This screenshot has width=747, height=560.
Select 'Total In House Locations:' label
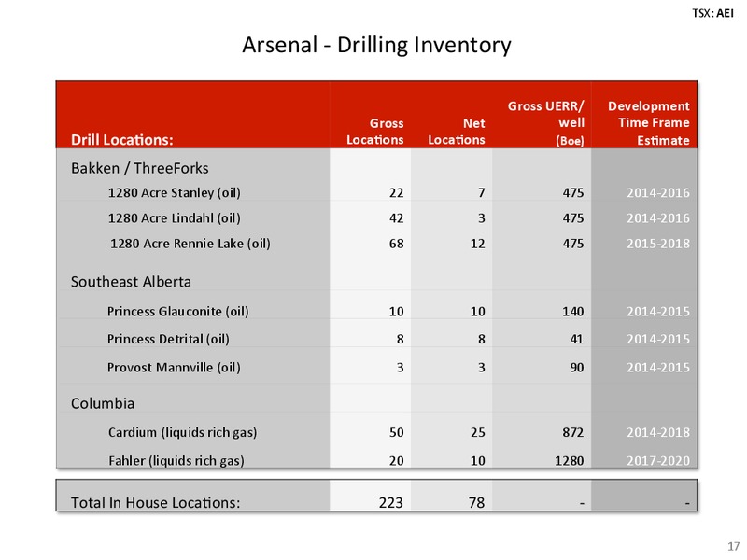(x=155, y=503)
